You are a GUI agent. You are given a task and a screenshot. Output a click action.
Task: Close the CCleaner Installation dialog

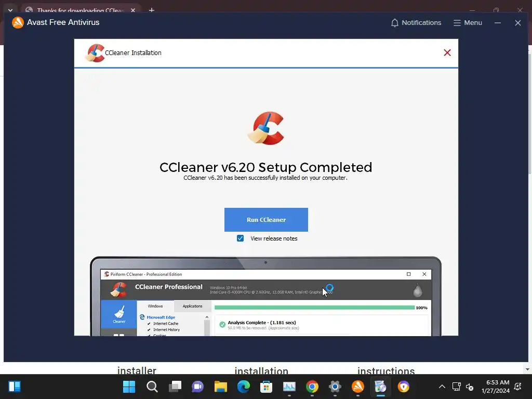tap(447, 52)
